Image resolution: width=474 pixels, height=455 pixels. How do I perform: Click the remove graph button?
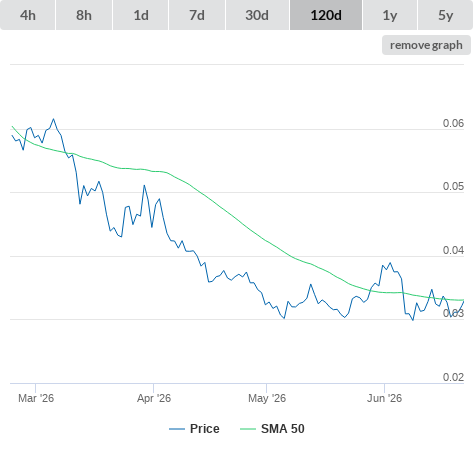426,45
